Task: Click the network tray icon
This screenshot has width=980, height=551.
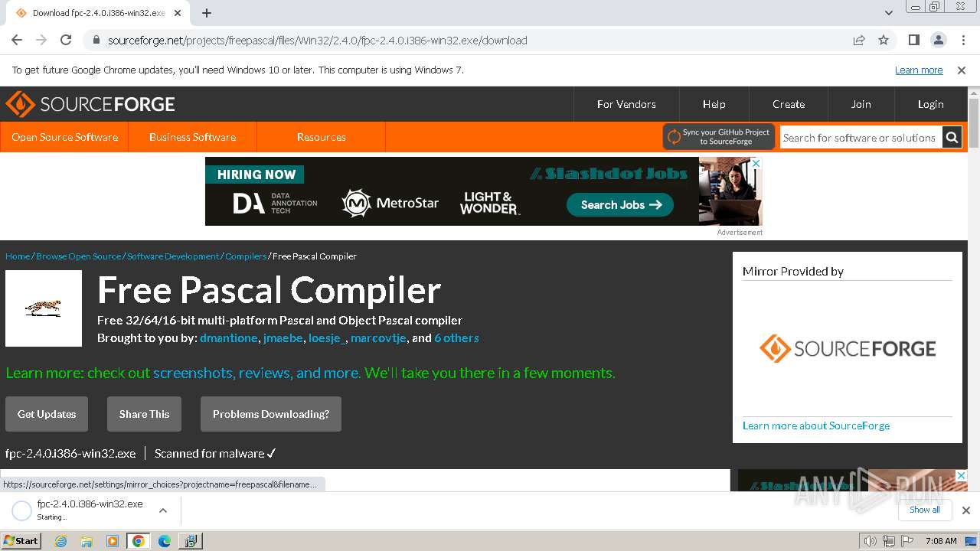Action: pyautogui.click(x=889, y=541)
